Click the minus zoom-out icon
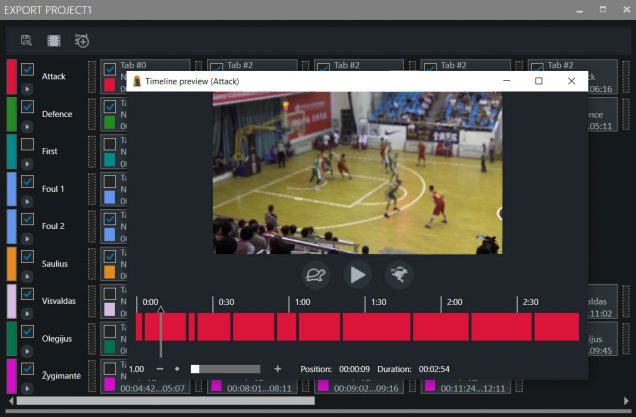 tap(161, 369)
